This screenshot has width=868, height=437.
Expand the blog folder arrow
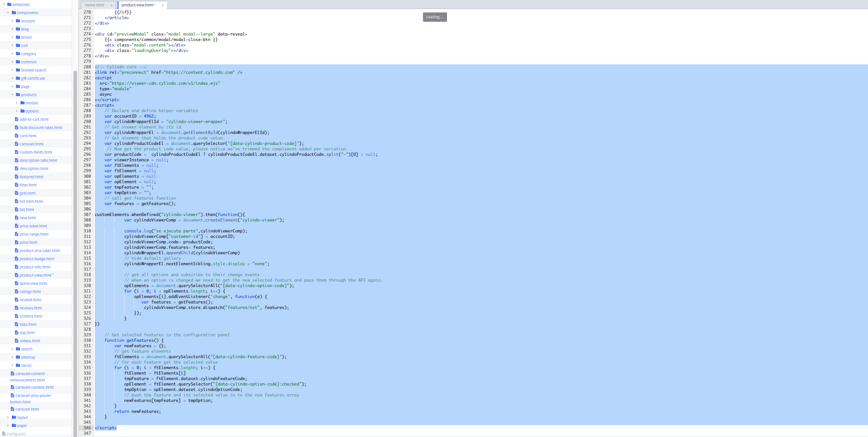pyautogui.click(x=12, y=29)
